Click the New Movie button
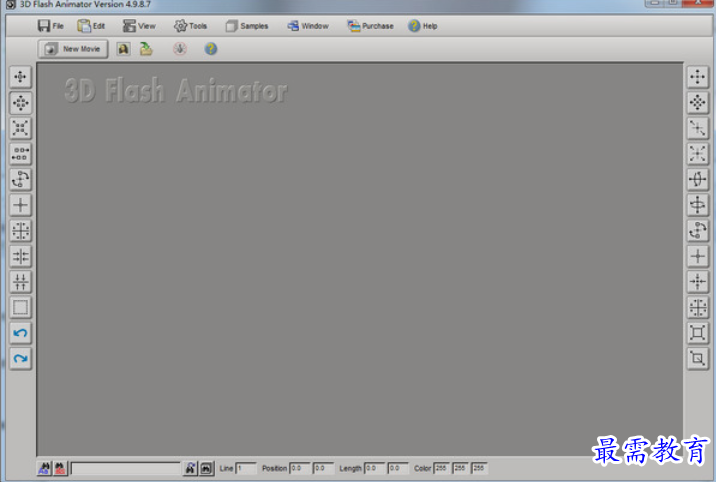 73,49
